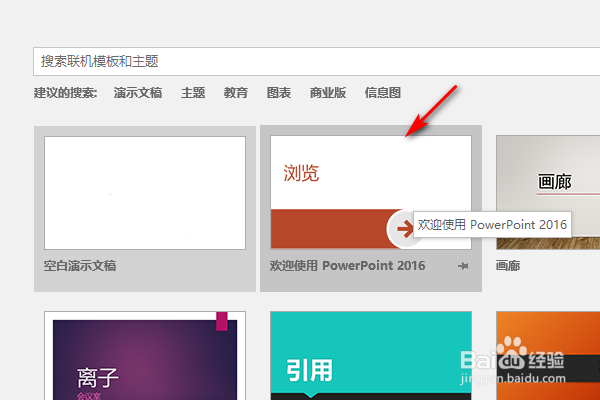Search suggested term 信息图
The image size is (600, 400).
pos(383,93)
